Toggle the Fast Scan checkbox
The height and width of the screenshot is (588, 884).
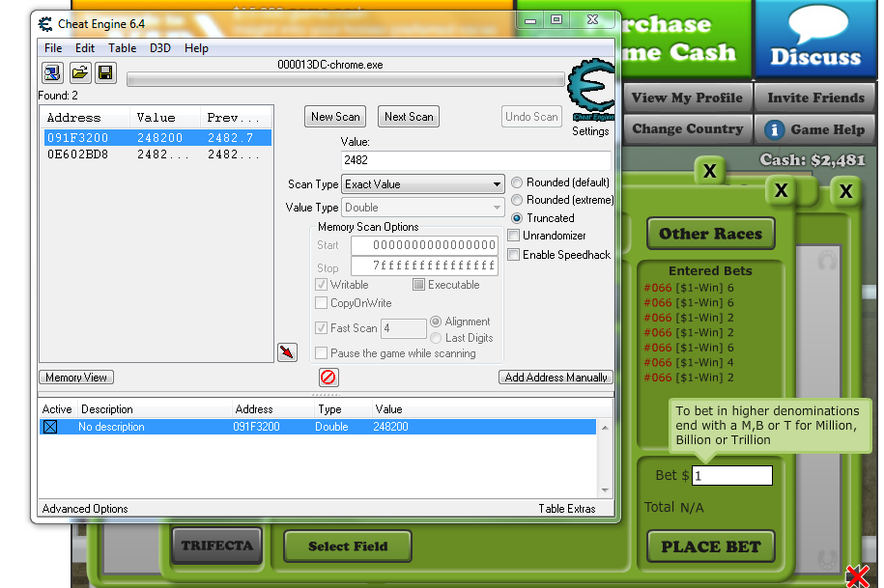click(321, 328)
